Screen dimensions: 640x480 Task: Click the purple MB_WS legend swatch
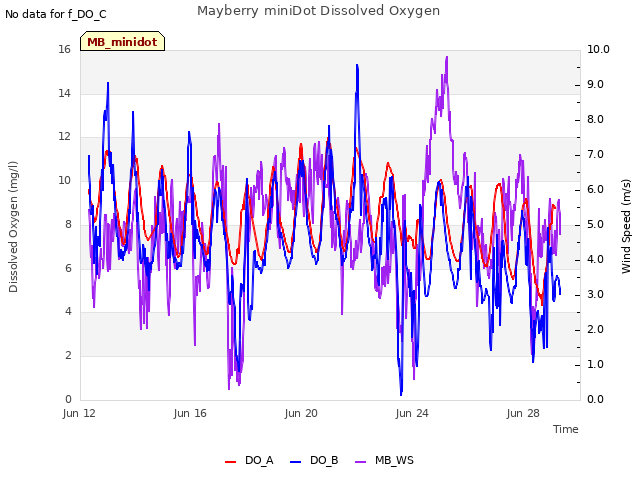coord(361,462)
